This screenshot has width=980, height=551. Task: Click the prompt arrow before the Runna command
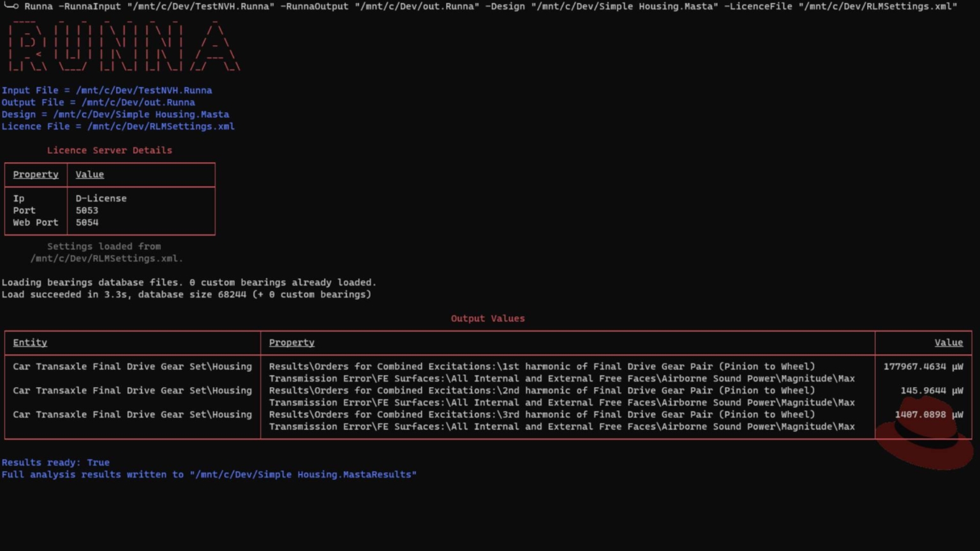(x=11, y=6)
